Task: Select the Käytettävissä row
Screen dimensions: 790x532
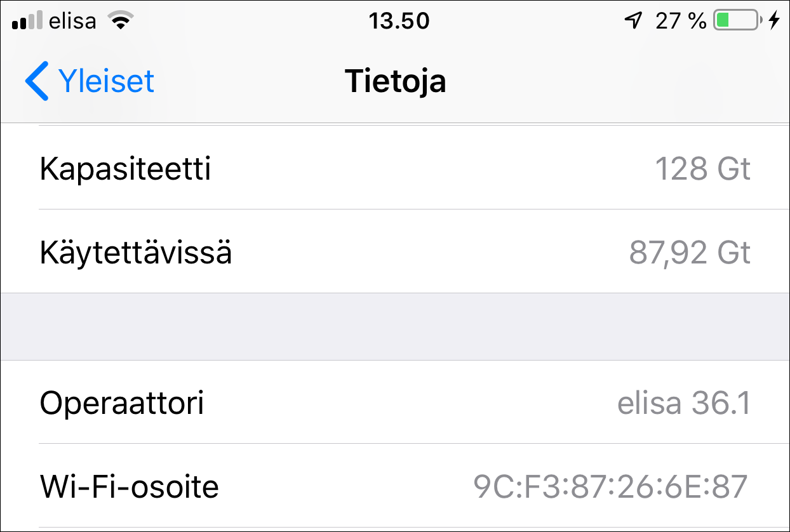Action: click(395, 252)
